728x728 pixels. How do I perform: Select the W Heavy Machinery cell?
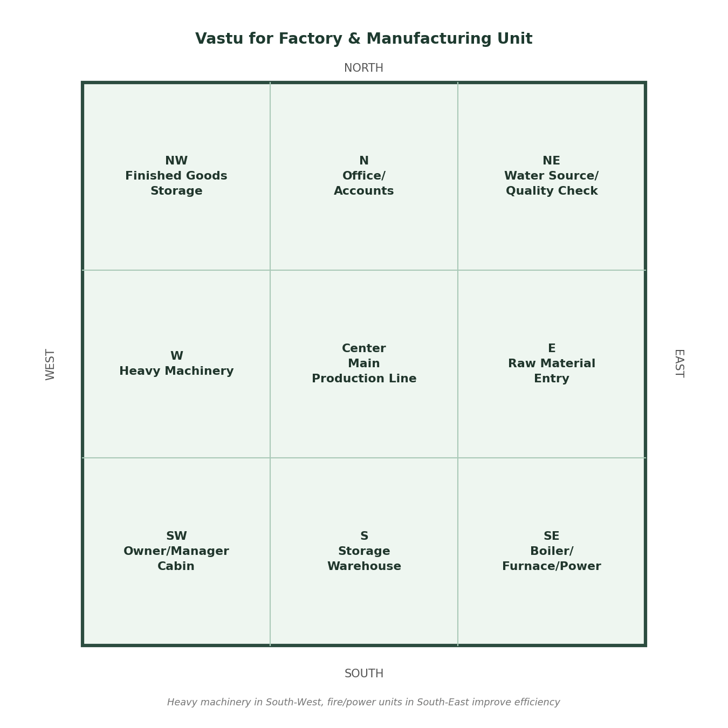pyautogui.click(x=176, y=364)
